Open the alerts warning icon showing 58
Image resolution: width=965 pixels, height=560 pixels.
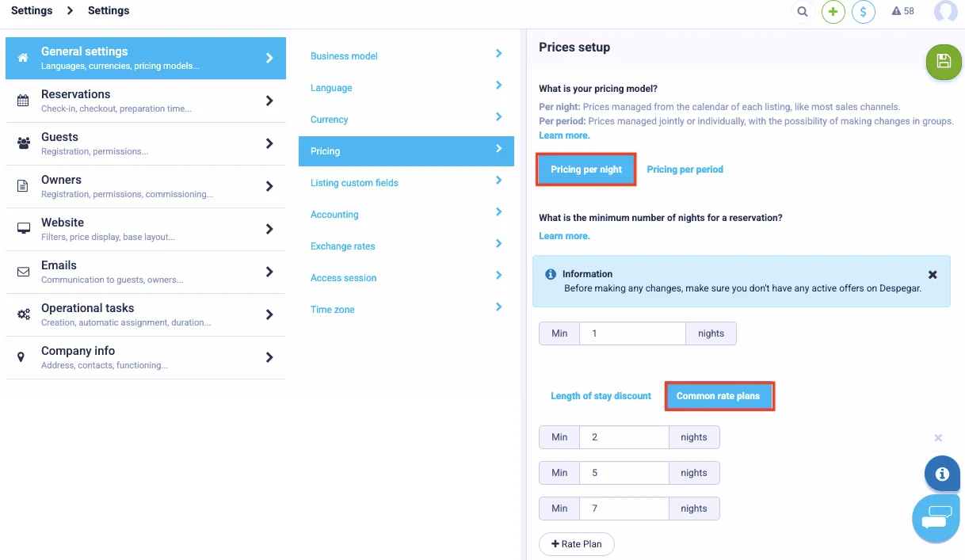(x=902, y=11)
